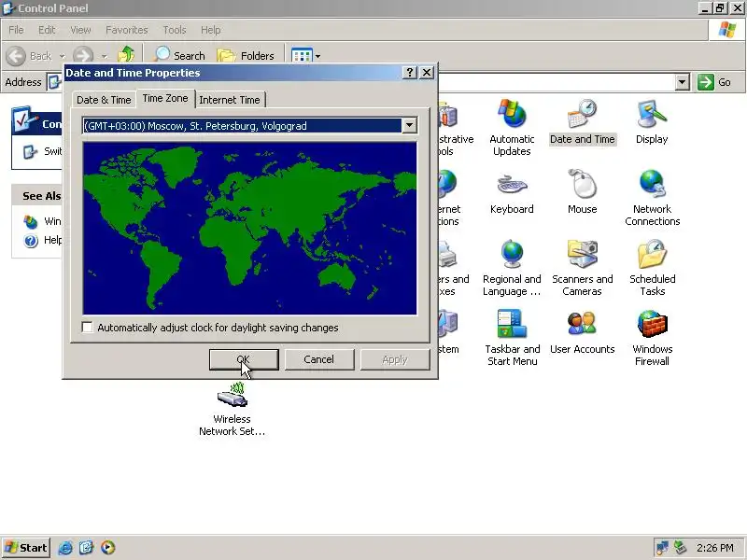Image resolution: width=747 pixels, height=560 pixels.
Task: Open the time zone dropdown list
Action: [409, 126]
